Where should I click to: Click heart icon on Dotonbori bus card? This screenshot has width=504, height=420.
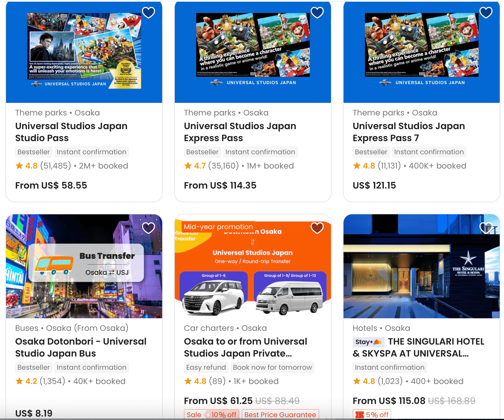click(x=148, y=228)
